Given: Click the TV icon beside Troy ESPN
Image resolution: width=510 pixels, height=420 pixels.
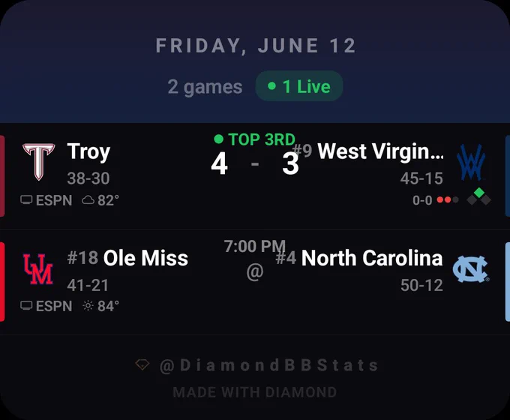Looking at the screenshot, I should tap(26, 199).
